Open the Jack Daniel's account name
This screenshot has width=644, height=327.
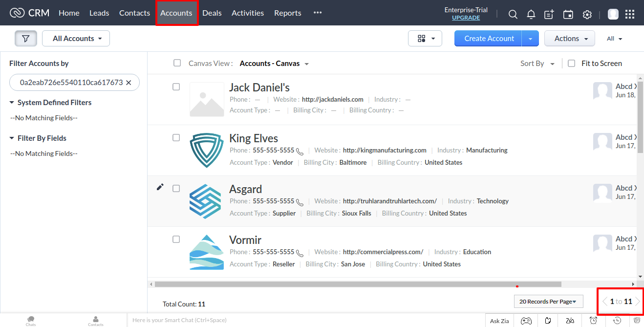(x=259, y=87)
